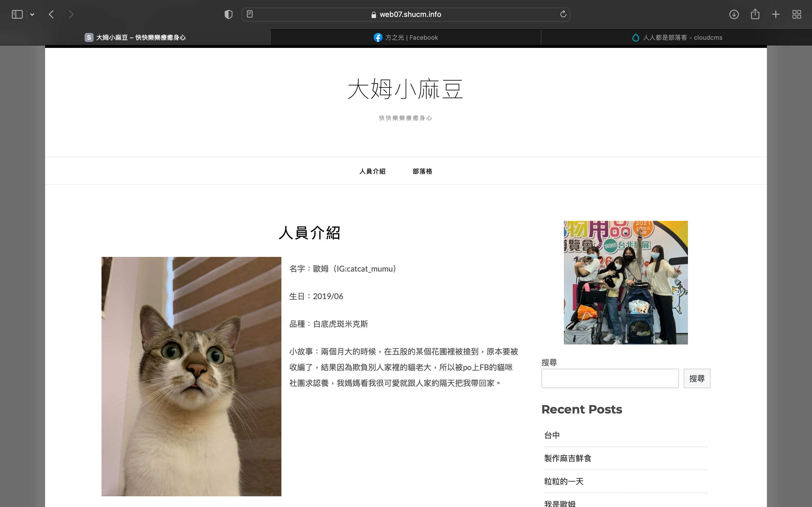Open the 製作麻吉鮮食 recent post
The width and height of the screenshot is (812, 507).
click(x=567, y=458)
